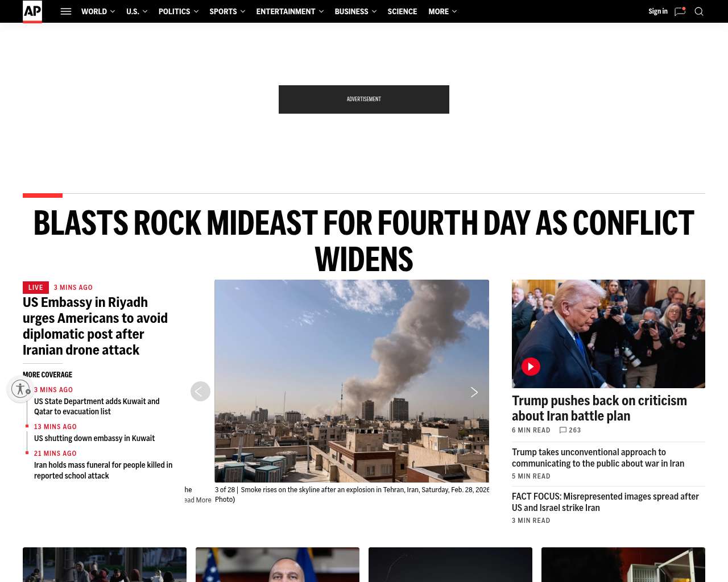This screenshot has width=728, height=582.
Task: Open the Kuwait embassy shutdown story
Action: click(94, 438)
